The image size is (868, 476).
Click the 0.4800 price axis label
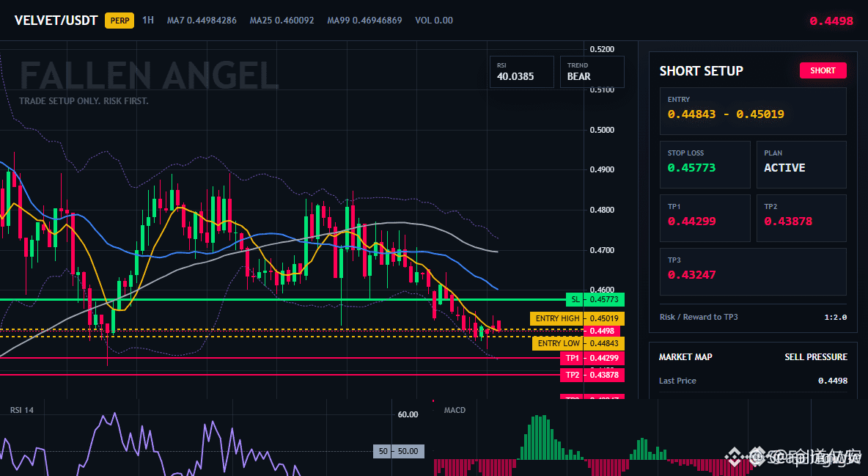tap(602, 210)
